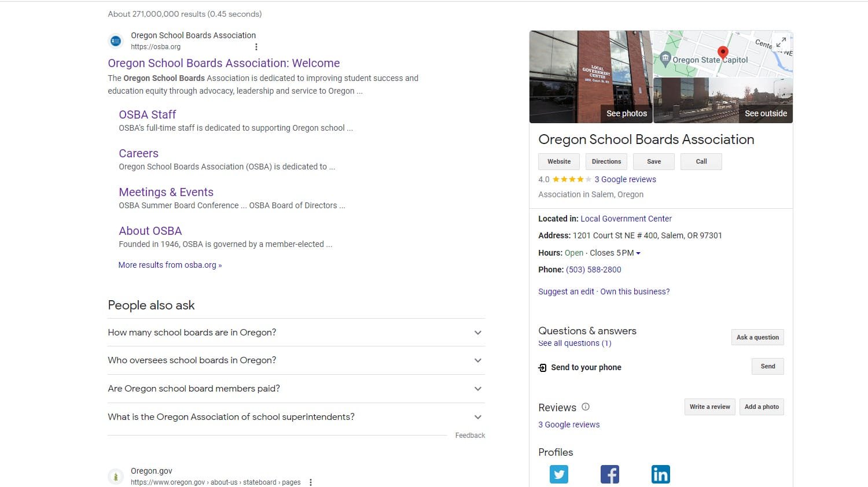Expand the map using the expand arrow icon
Screen dimensions: 868x487
781,42
